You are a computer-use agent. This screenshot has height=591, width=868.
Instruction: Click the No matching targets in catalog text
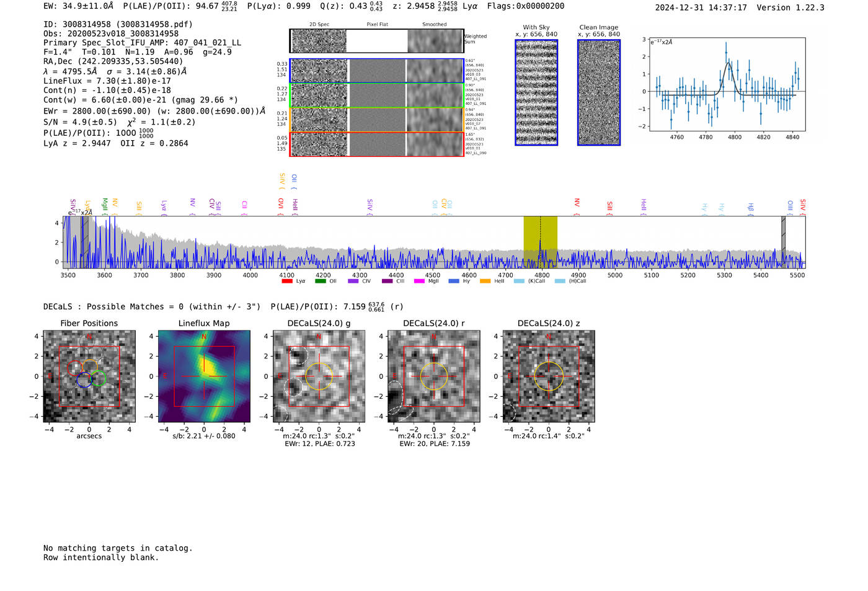tap(118, 548)
